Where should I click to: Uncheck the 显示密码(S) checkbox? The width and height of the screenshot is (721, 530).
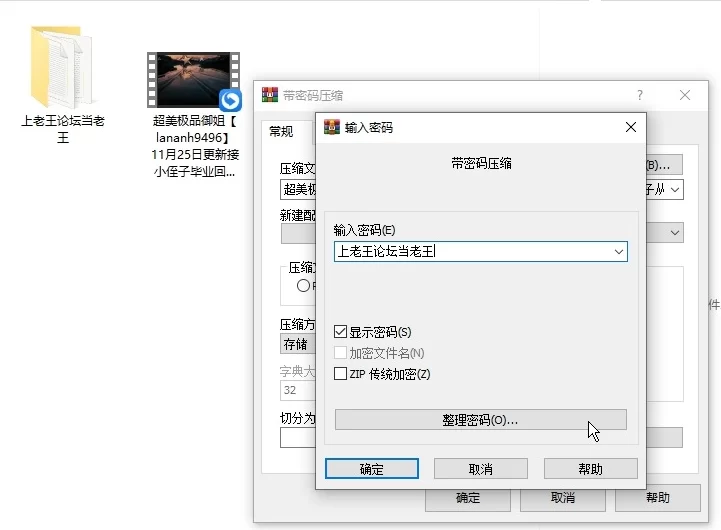[x=340, y=331]
